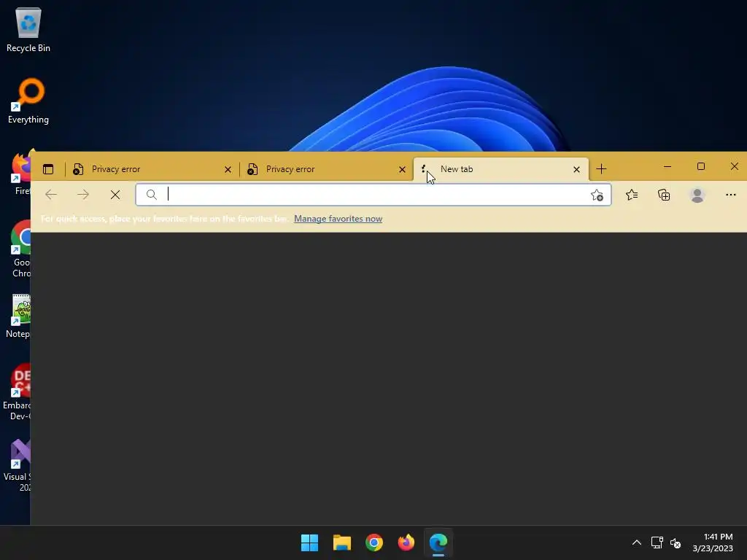The image size is (747, 560).
Task: Select the Google Chrome desktop shortcut
Action: coord(20,249)
